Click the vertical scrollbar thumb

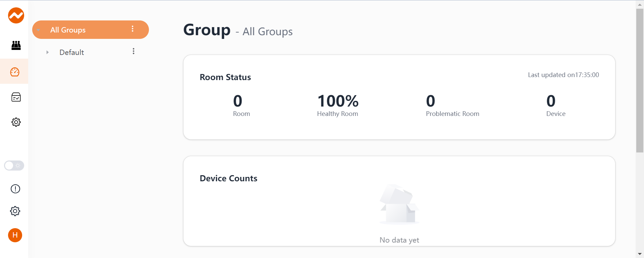pyautogui.click(x=640, y=80)
